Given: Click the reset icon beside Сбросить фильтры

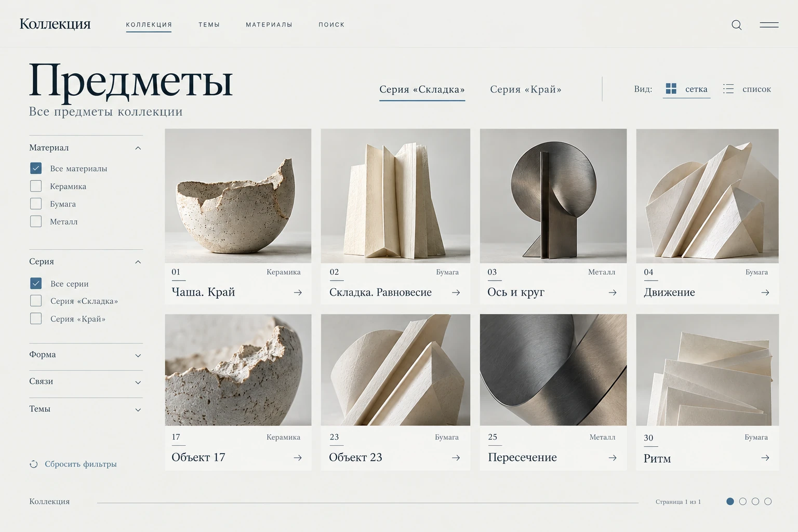Looking at the screenshot, I should (34, 464).
